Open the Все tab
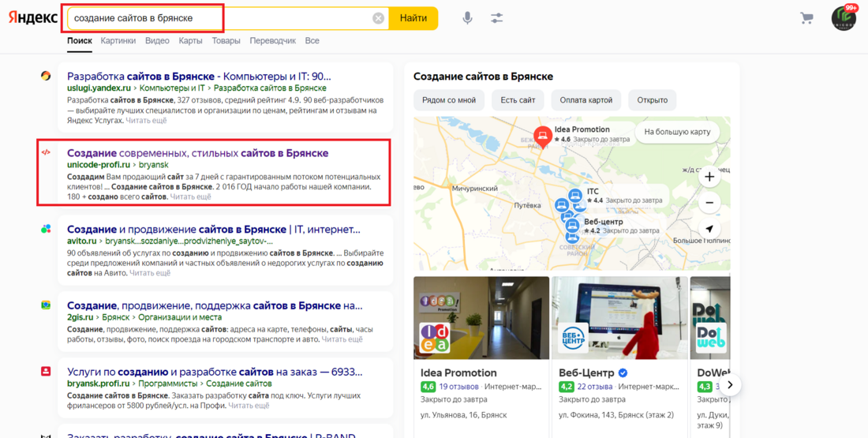 tap(312, 41)
